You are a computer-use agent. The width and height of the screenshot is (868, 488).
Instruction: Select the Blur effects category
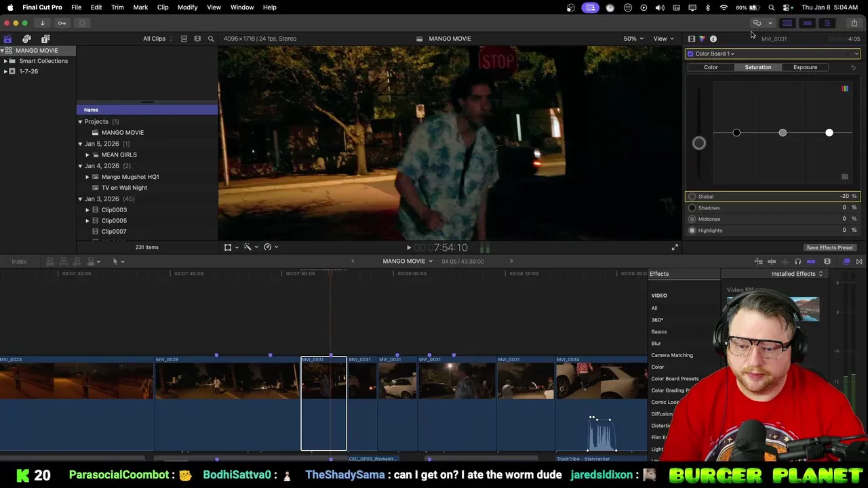pos(656,344)
